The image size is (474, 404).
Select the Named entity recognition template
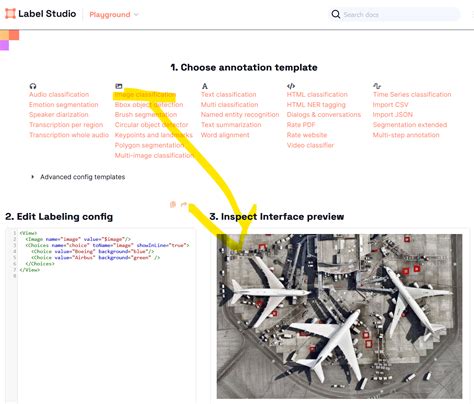pos(240,115)
